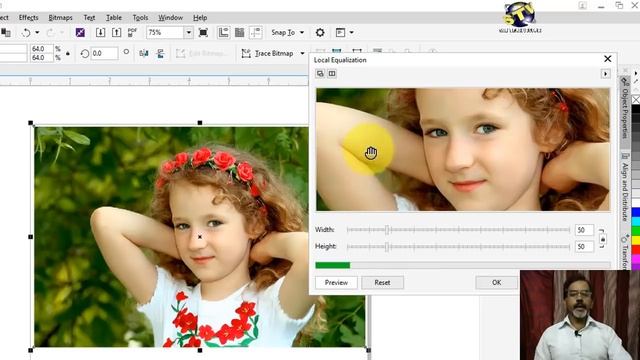
Task: Open the Bitmaps menu
Action: [x=60, y=18]
